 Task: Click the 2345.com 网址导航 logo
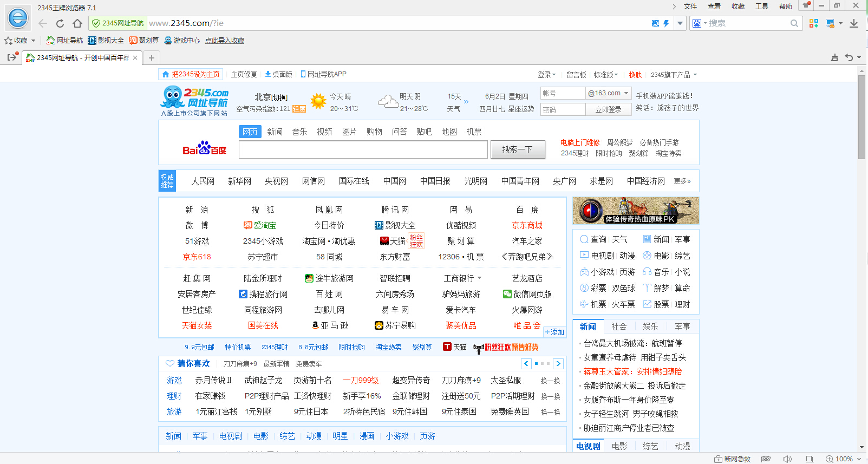click(195, 102)
